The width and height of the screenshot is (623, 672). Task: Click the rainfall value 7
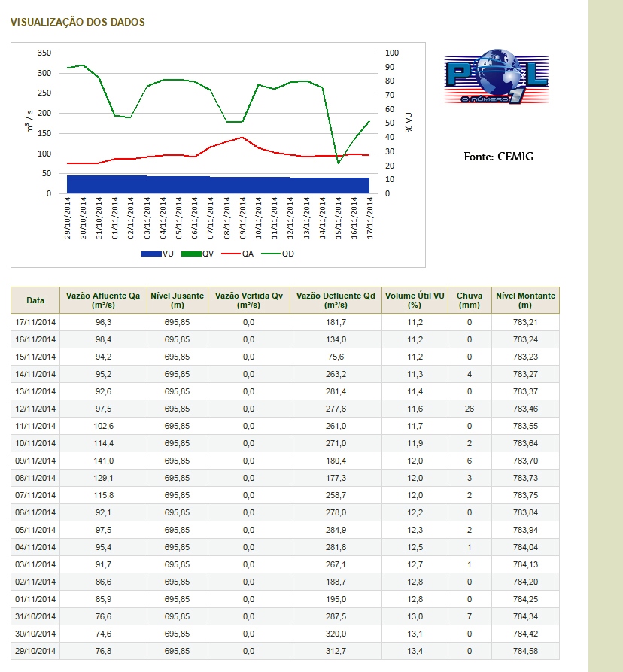tap(470, 616)
